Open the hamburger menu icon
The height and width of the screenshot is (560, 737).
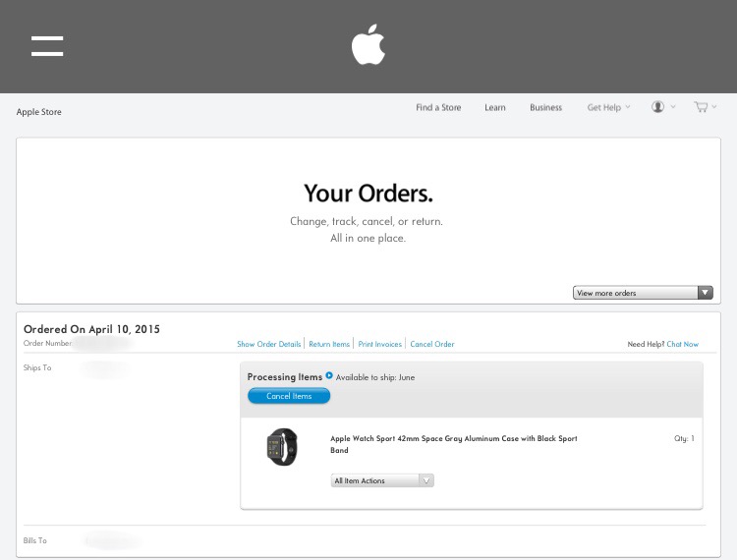[47, 46]
